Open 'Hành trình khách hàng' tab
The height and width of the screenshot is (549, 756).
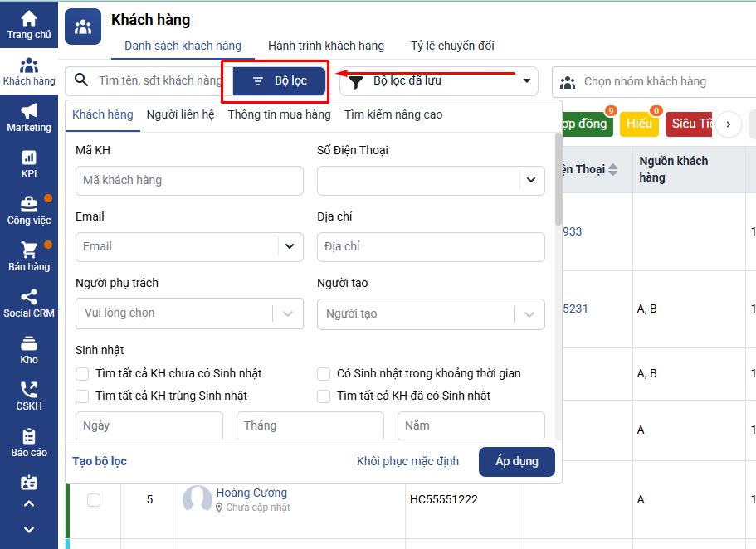point(325,46)
